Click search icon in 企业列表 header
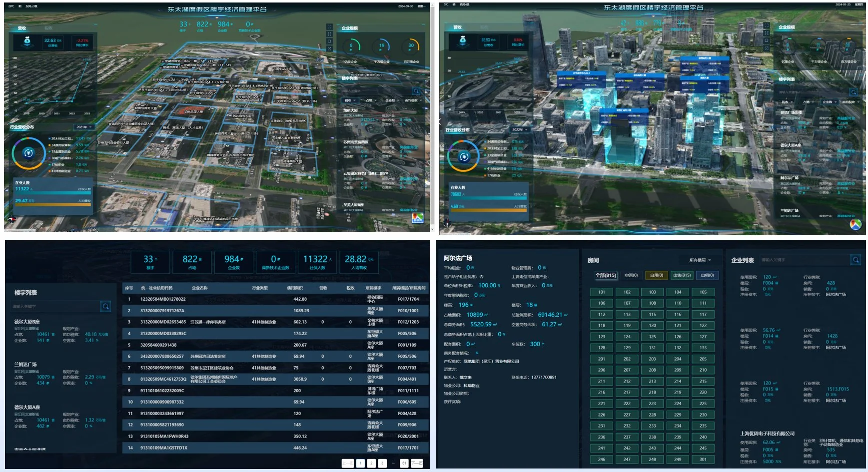Image resolution: width=868 pixels, height=472 pixels. pos(856,260)
